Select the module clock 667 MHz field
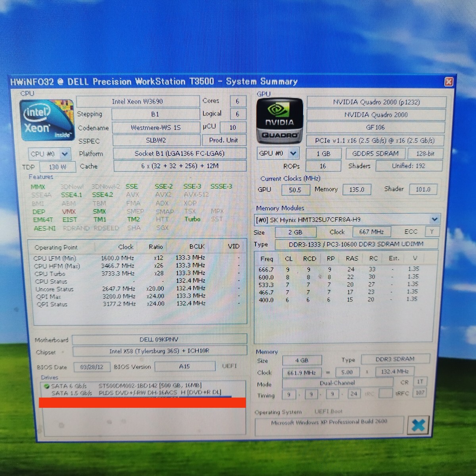The image size is (476, 476). click(372, 232)
